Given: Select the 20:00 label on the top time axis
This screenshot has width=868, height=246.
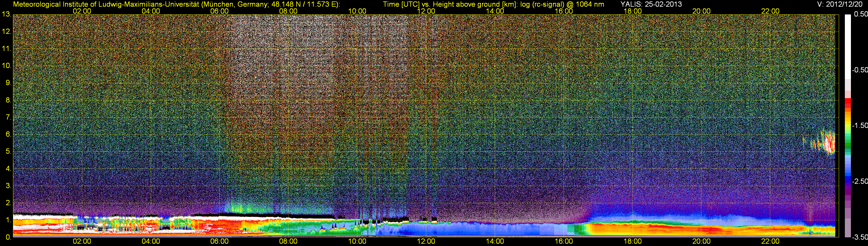Looking at the screenshot, I should 702,11.
